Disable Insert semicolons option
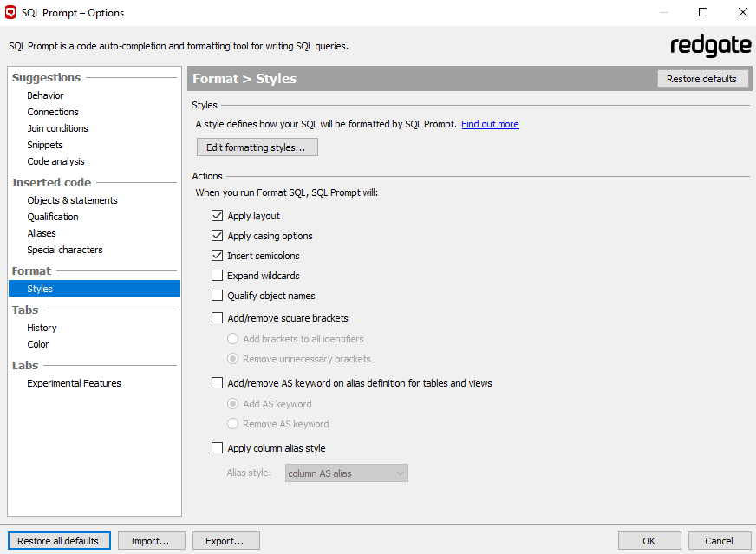The height and width of the screenshot is (554, 756). pyautogui.click(x=217, y=256)
